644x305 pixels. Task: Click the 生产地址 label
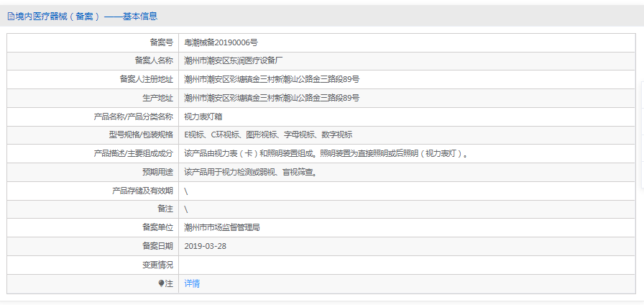click(x=157, y=98)
